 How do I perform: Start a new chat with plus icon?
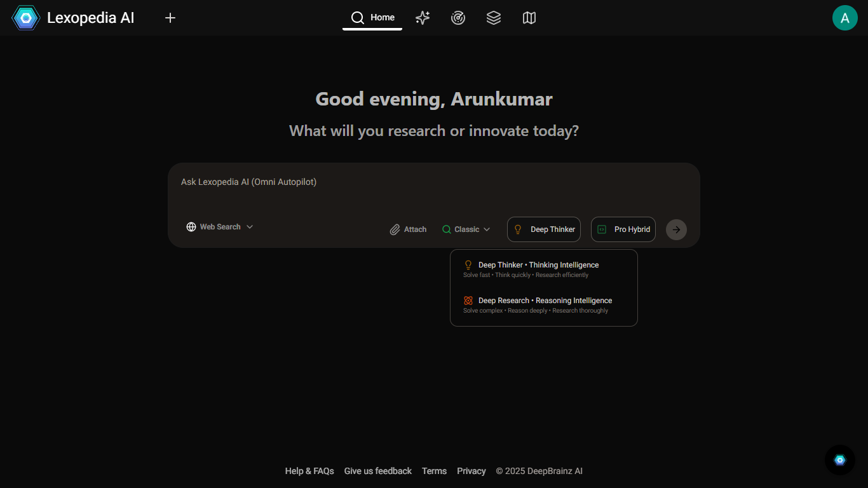click(170, 18)
